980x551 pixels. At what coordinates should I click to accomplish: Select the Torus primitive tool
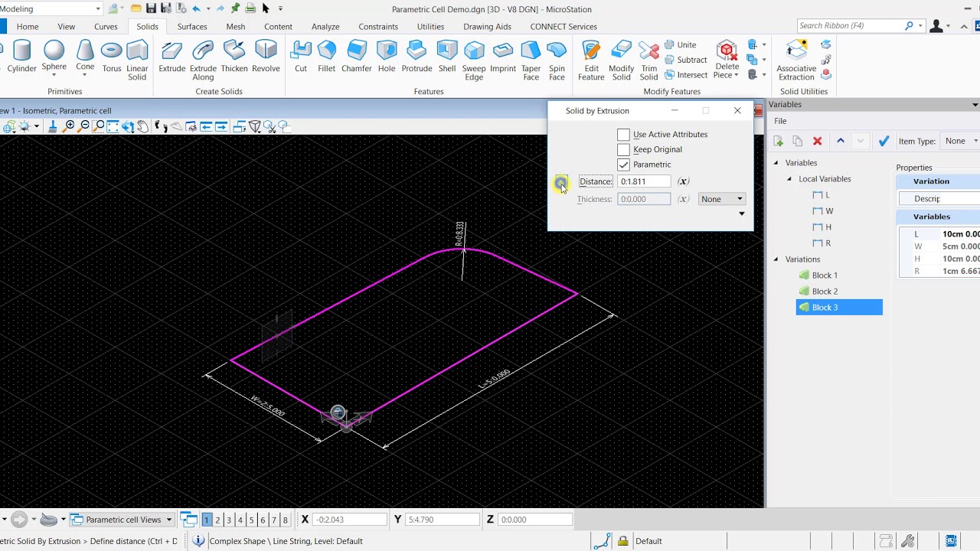point(112,58)
